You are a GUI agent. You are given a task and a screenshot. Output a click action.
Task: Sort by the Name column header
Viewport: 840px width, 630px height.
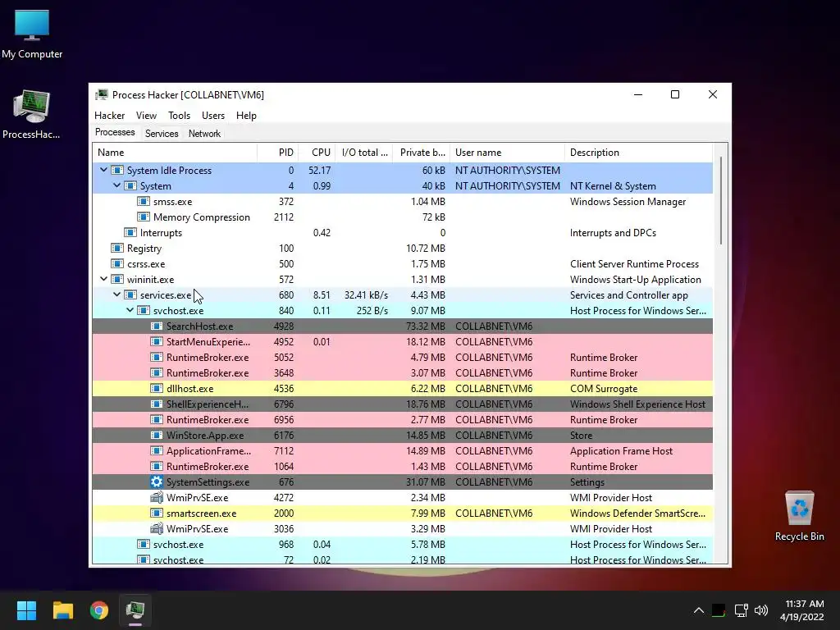pyautogui.click(x=175, y=152)
